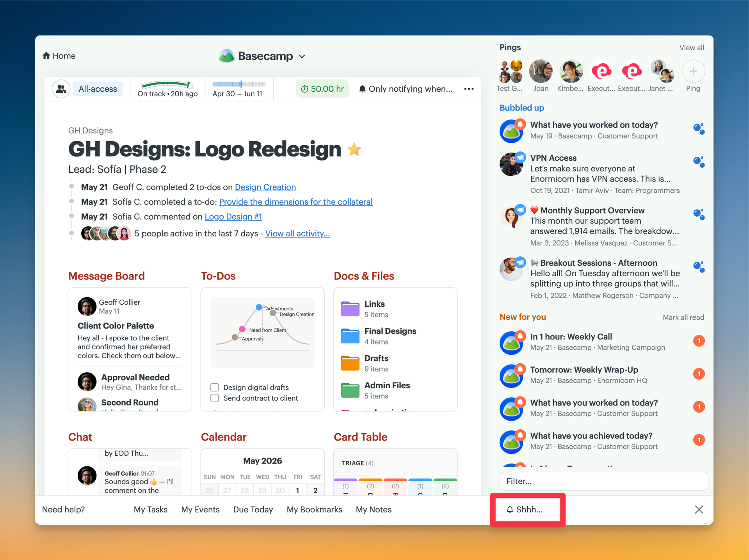749x560 pixels.
Task: Click View all pings
Action: point(692,48)
